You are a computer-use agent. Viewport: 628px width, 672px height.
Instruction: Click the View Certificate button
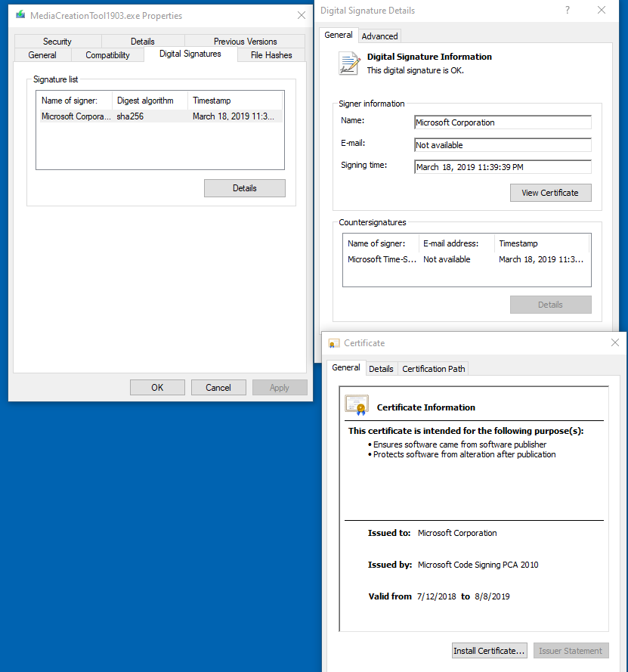coord(550,193)
